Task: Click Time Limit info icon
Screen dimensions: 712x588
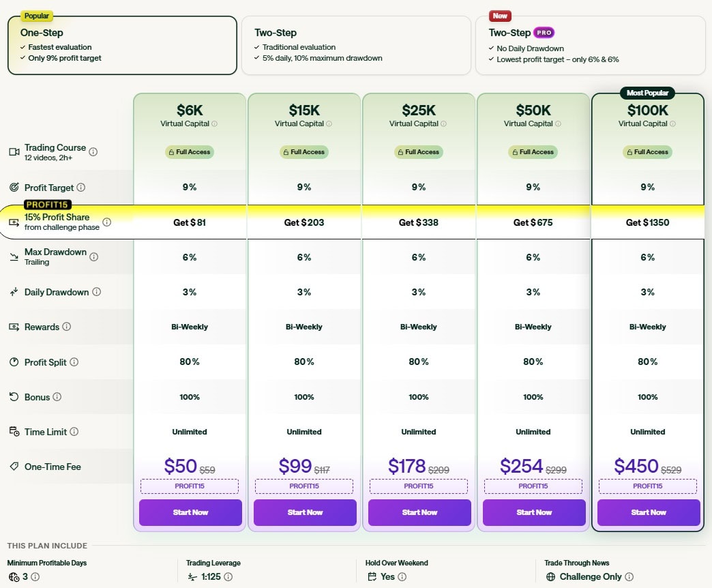Action: 74,432
